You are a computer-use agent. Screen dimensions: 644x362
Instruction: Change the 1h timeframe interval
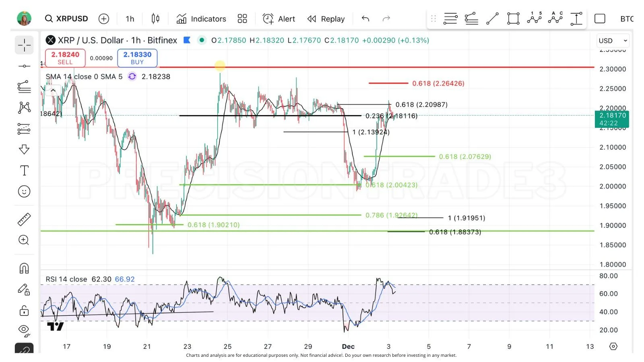(130, 19)
